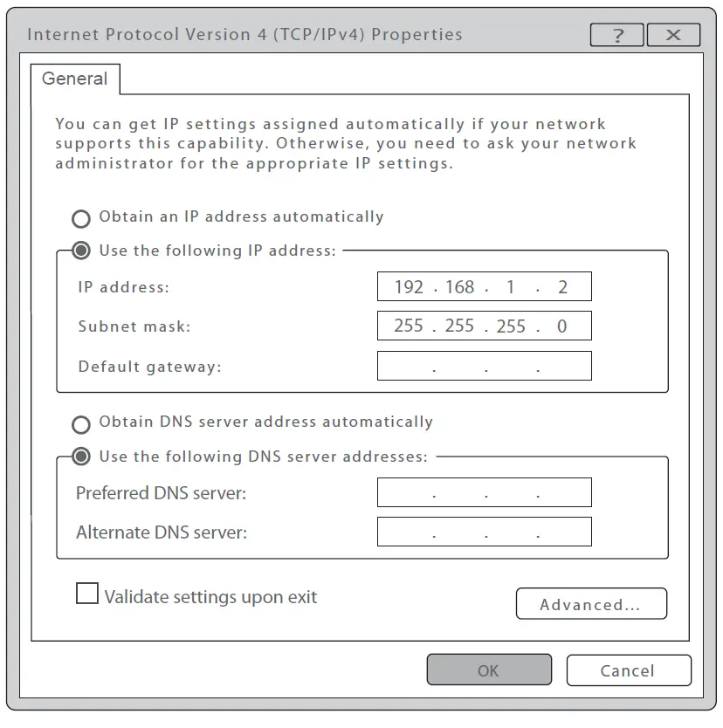Click the Alternate DNS server field

click(484, 531)
